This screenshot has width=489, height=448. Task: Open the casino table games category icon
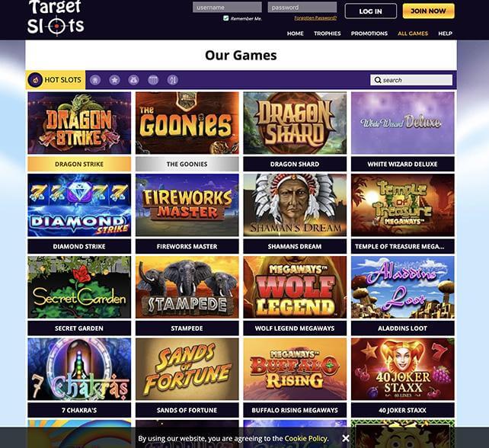coord(153,80)
